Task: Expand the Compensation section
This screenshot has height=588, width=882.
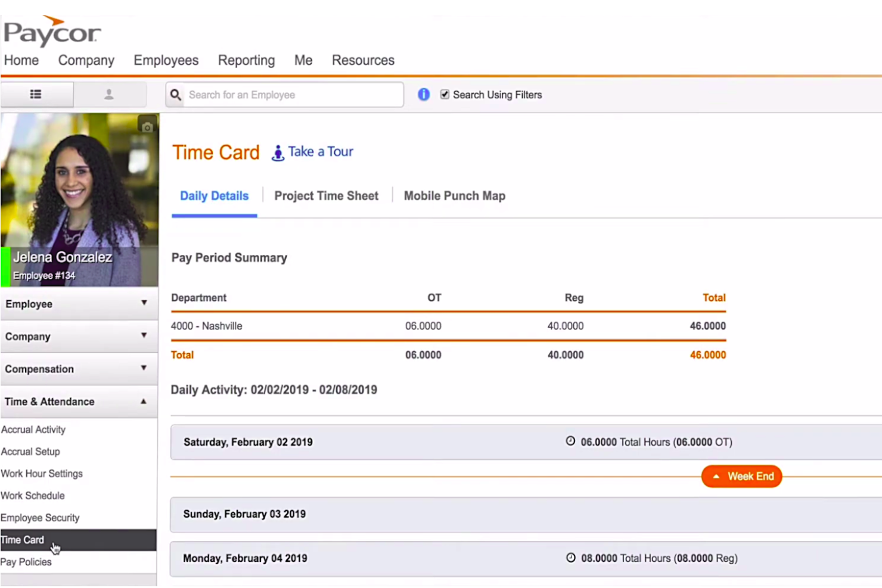Action: click(x=79, y=369)
